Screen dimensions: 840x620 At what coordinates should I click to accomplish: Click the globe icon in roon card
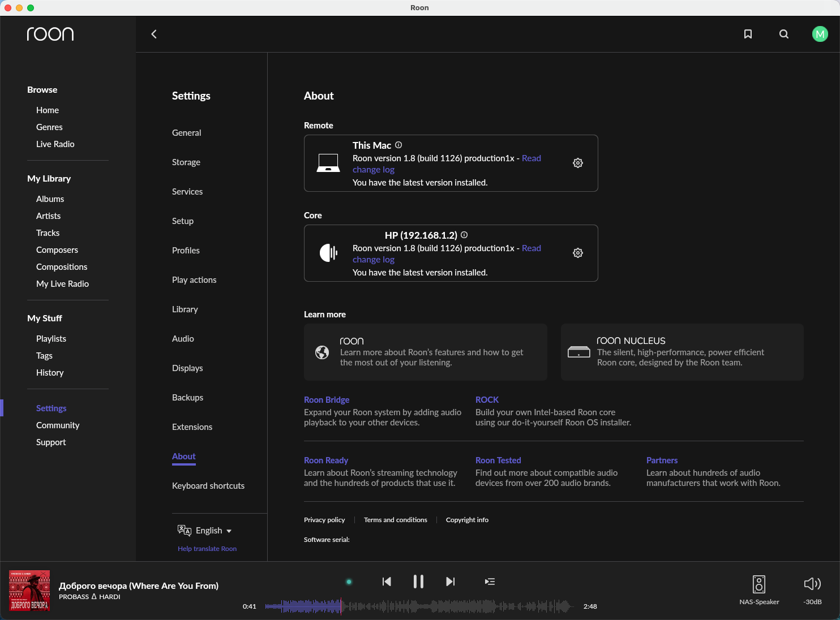tap(322, 352)
